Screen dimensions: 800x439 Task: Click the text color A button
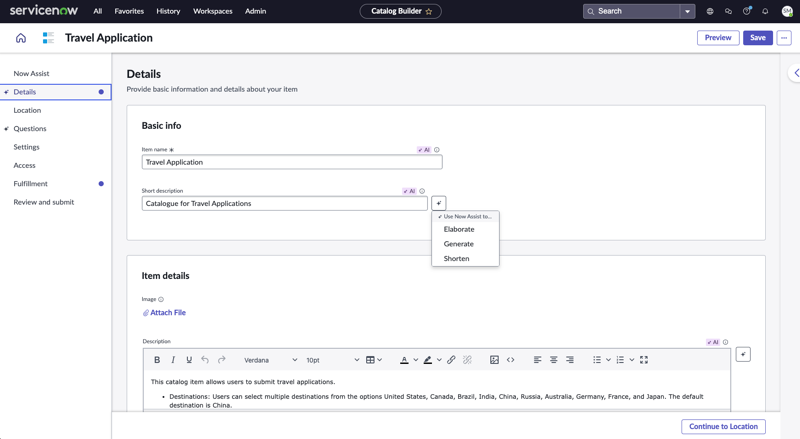point(404,360)
